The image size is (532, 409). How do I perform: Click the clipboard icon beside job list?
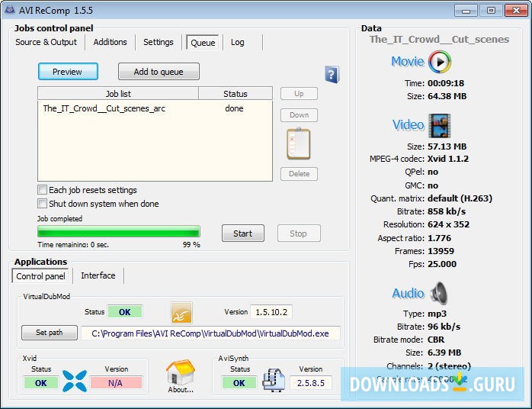pos(299,144)
